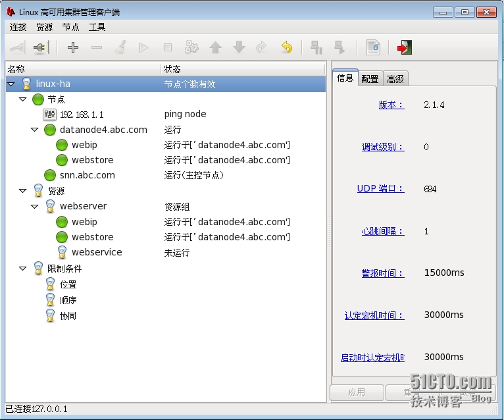Image resolution: width=504 pixels, height=420 pixels.
Task: Select the webservice resource row
Action: 166,252
